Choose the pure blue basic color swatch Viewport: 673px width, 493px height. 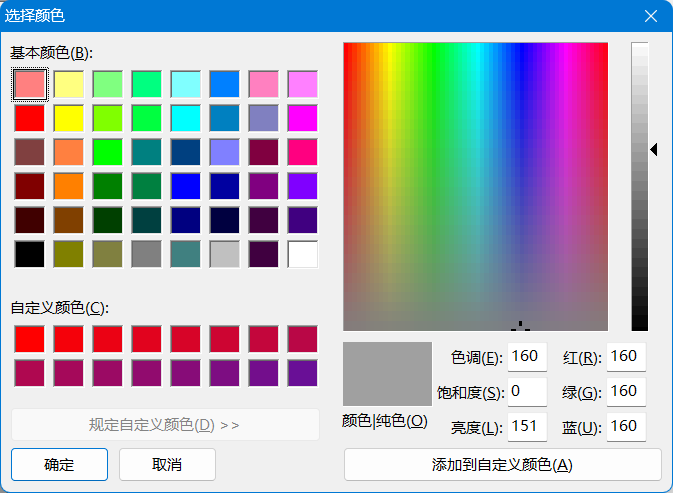(x=186, y=187)
